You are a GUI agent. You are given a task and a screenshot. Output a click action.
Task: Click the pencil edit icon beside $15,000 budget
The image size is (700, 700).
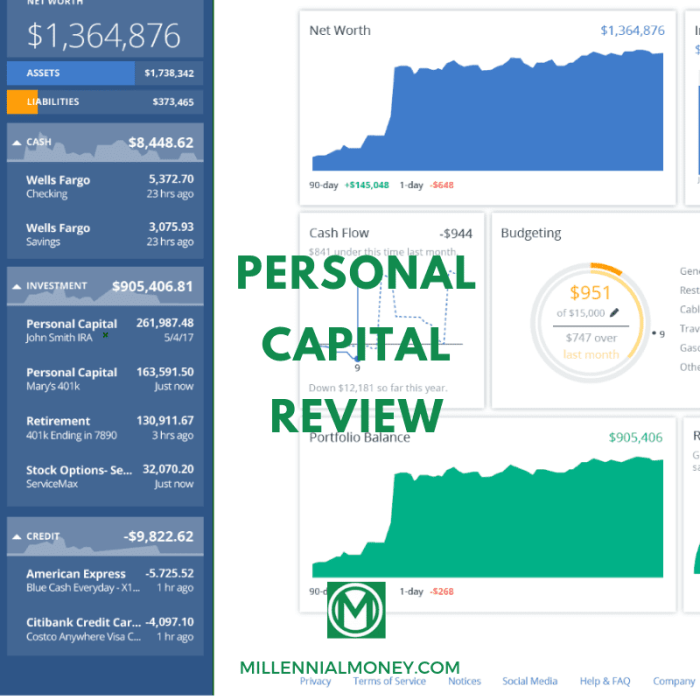point(614,312)
